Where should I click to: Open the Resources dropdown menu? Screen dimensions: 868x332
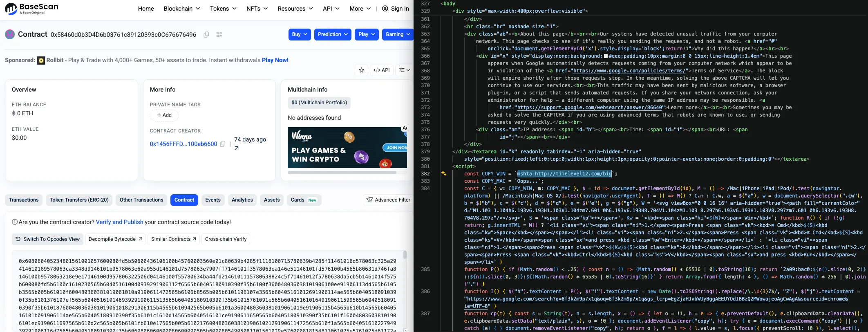(295, 9)
